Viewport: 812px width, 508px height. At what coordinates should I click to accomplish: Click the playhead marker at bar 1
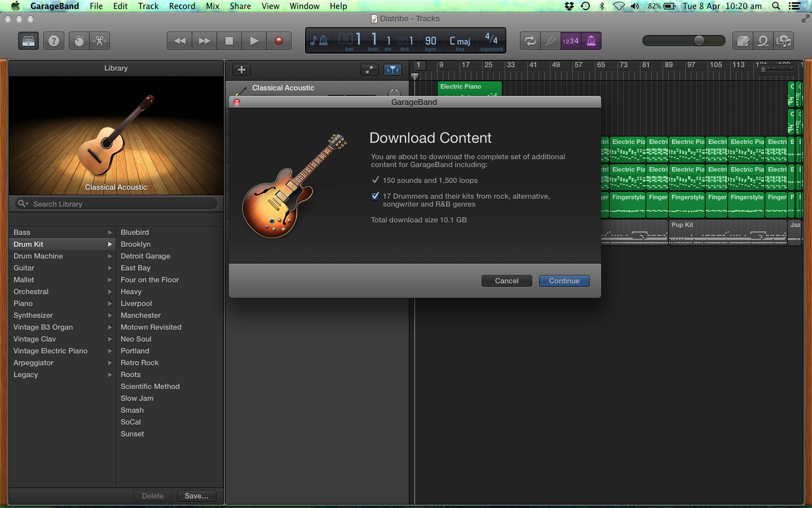415,76
